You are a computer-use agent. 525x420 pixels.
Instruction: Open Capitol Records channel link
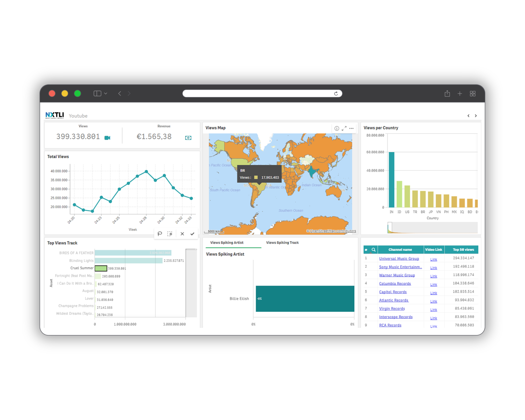(393, 292)
